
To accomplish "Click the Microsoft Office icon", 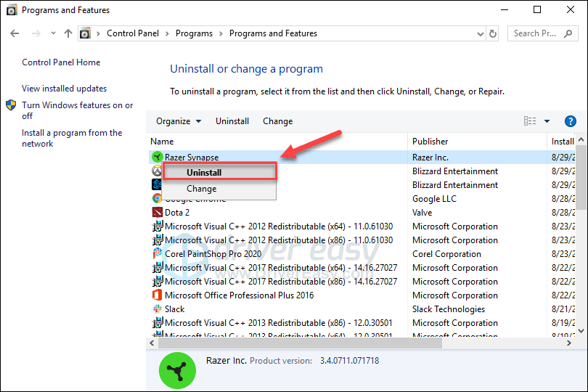I will [x=157, y=295].
